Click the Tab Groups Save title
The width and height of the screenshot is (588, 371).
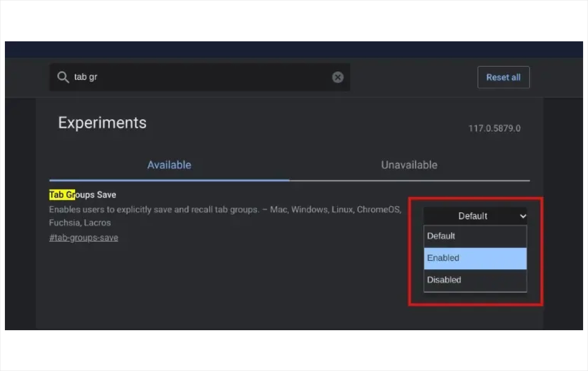coord(83,195)
